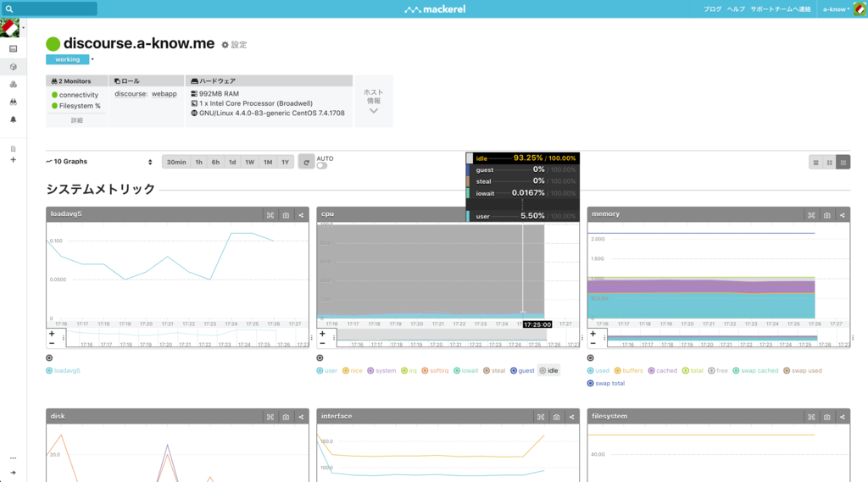Click the mackerel logo in header

[x=435, y=8]
